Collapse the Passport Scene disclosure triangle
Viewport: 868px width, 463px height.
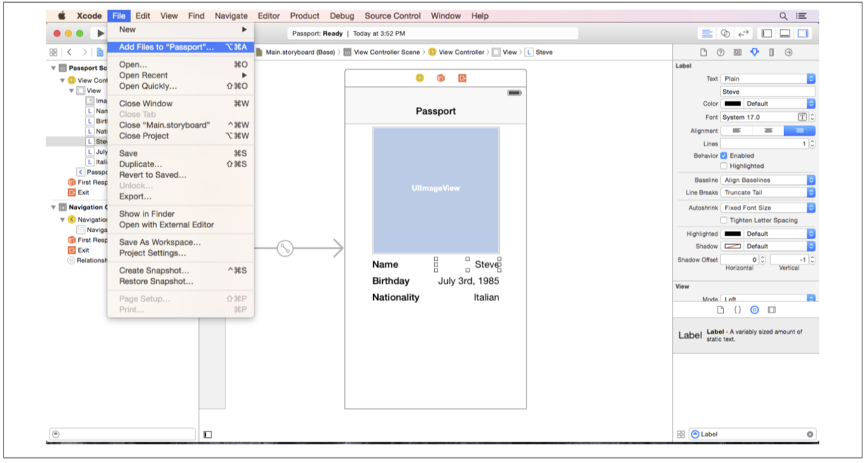click(x=53, y=69)
